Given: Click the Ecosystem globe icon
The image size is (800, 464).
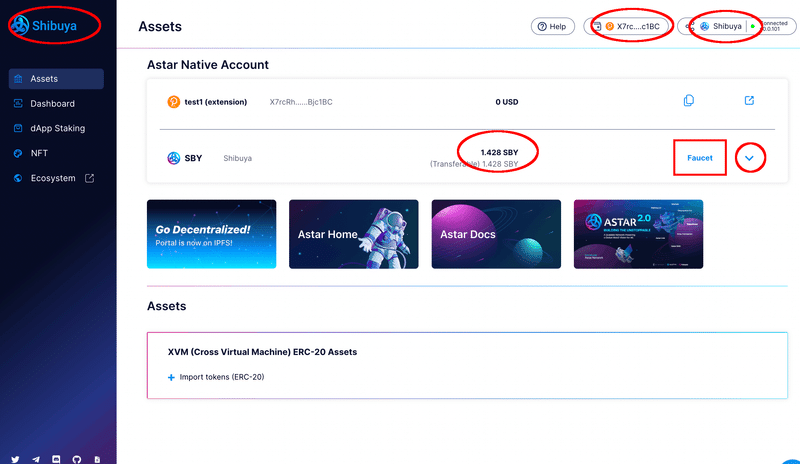Looking at the screenshot, I should [x=18, y=178].
